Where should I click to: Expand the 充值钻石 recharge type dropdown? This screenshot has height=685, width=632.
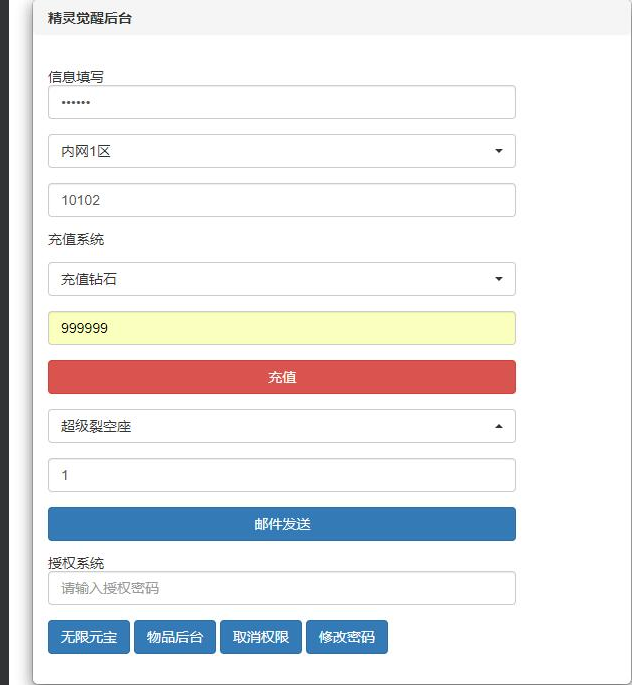point(281,279)
